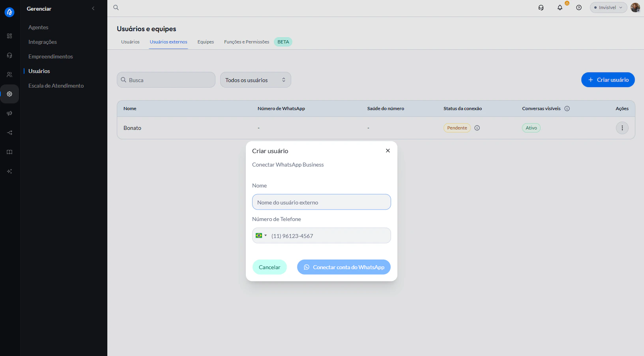Open the sparkle AI icon in sidebar
This screenshot has height=356, width=644.
[9, 171]
